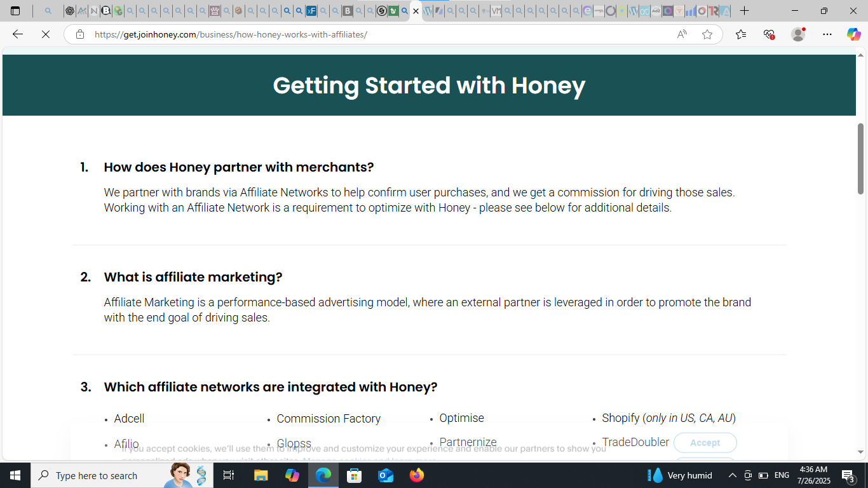This screenshot has height=488, width=868.
Task: Click the scrollbar down arrow
Action: pos(860,452)
